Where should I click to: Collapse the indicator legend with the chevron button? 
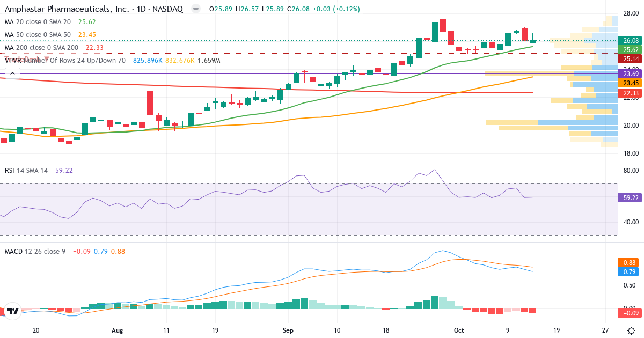pyautogui.click(x=12, y=74)
